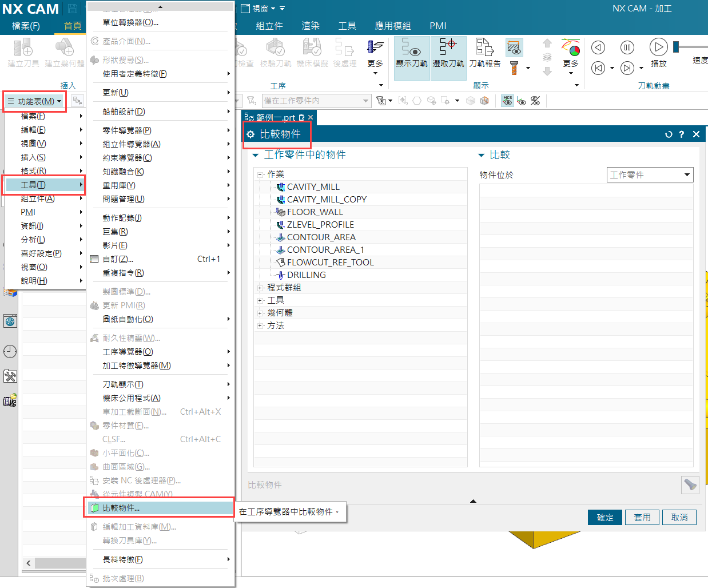The width and height of the screenshot is (708, 588).
Task: Expand the 工具 tree node
Action: pyautogui.click(x=260, y=300)
